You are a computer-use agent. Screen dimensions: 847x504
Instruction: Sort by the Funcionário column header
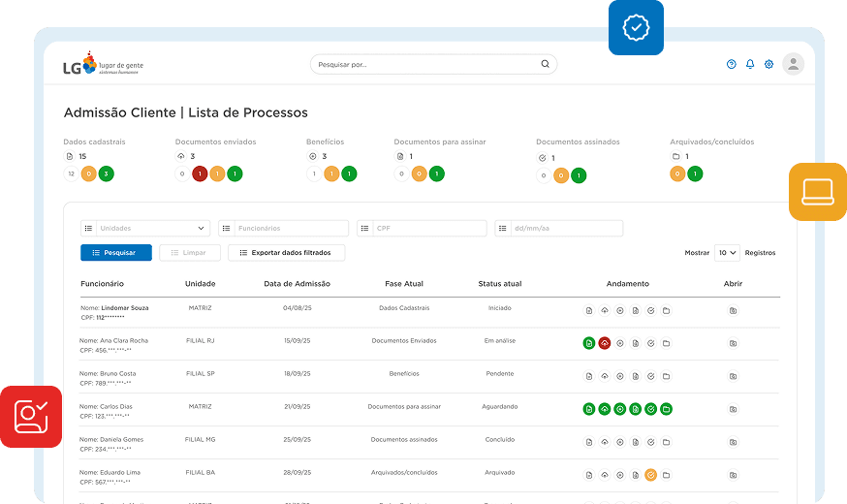pos(102,284)
